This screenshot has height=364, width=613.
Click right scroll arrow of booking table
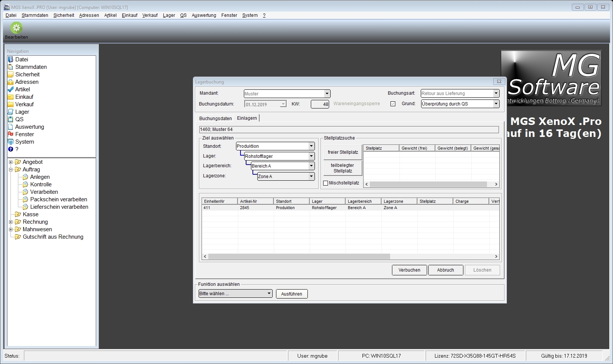496,257
